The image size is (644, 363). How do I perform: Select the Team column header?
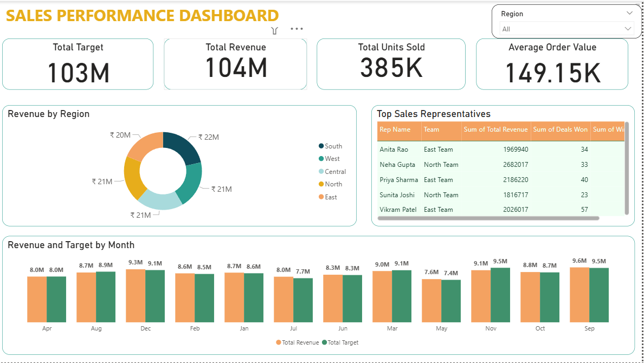432,129
